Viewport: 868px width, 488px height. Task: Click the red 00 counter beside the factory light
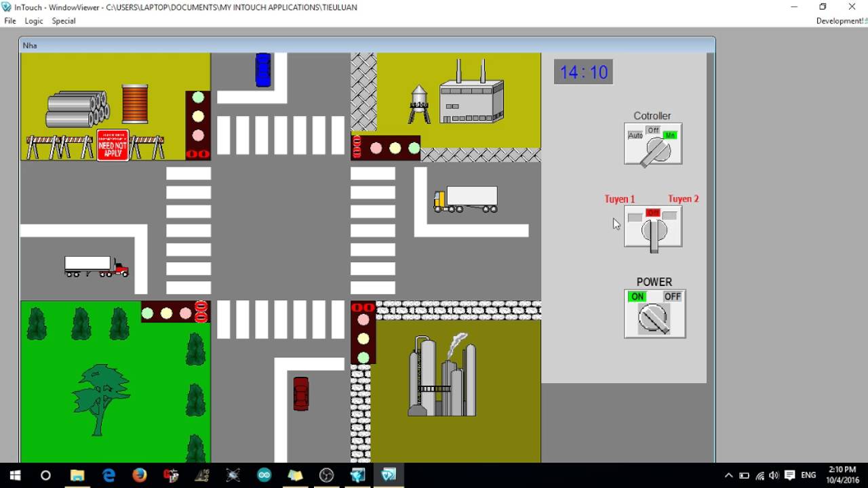(x=357, y=147)
